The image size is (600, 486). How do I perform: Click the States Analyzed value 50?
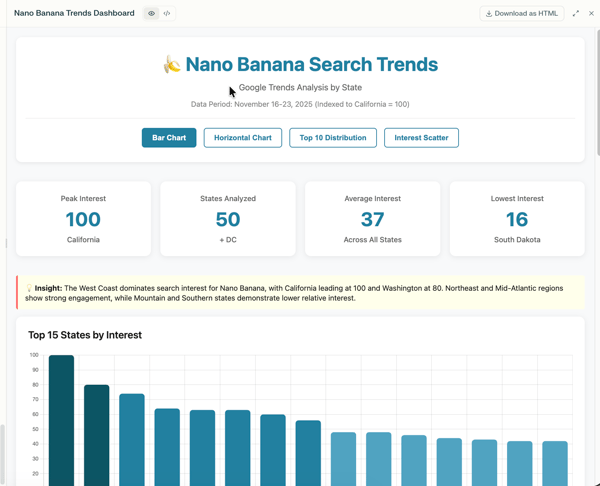pos(228,219)
